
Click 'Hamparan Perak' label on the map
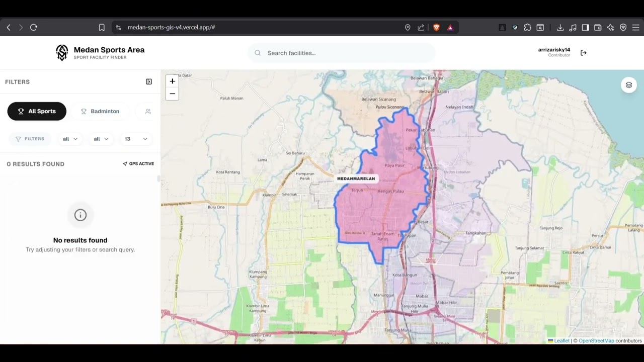305,176
